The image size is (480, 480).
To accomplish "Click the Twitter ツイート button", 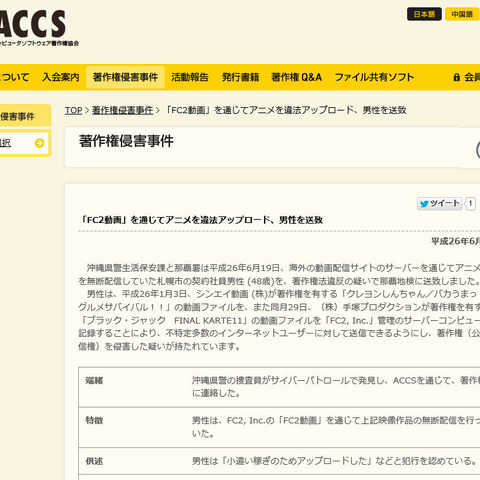I will pyautogui.click(x=440, y=203).
